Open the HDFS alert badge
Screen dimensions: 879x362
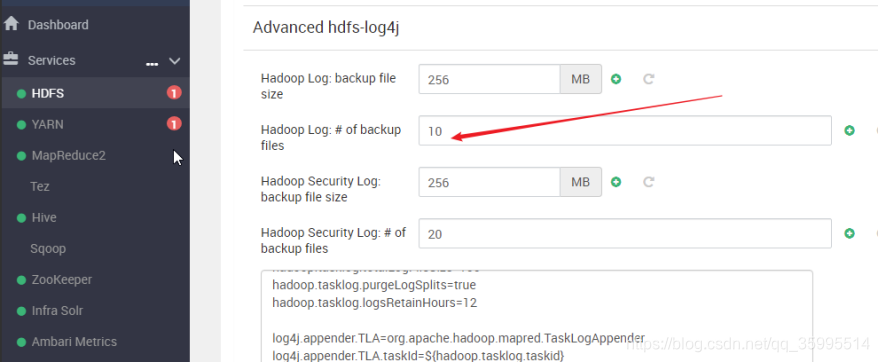[174, 93]
